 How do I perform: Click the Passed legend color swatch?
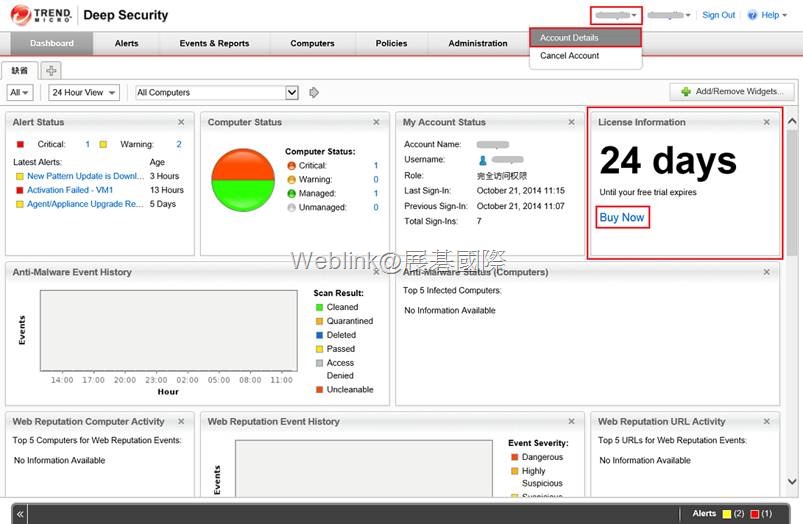[319, 348]
